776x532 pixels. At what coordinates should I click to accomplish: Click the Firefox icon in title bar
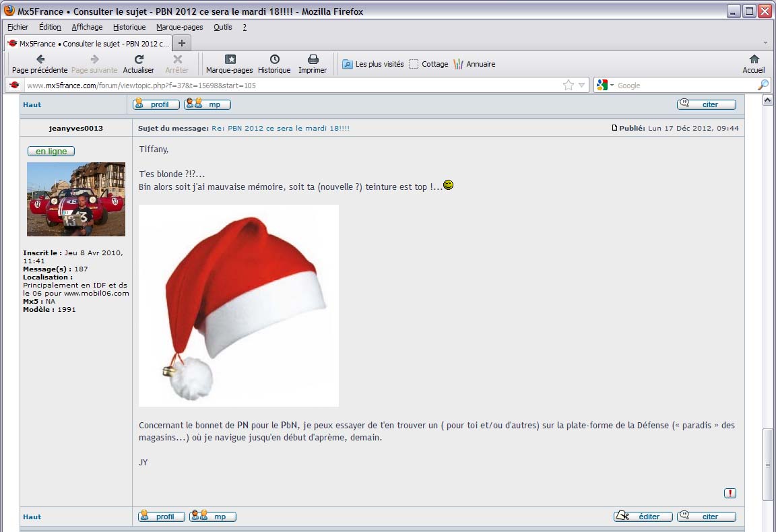[x=9, y=10]
